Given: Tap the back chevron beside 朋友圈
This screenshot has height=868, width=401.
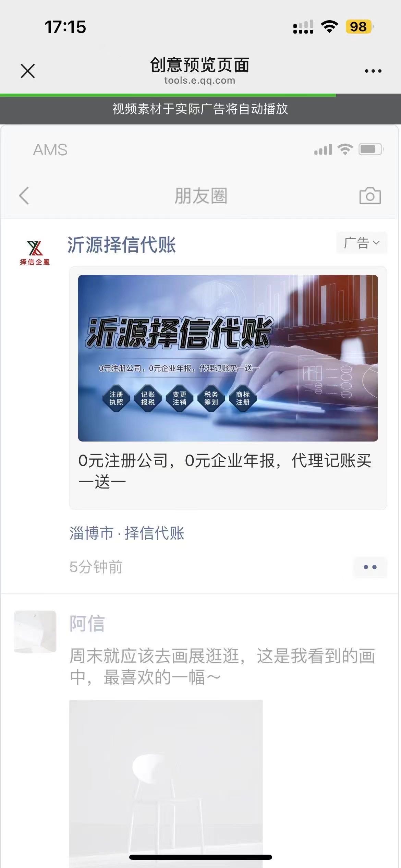Looking at the screenshot, I should [24, 196].
